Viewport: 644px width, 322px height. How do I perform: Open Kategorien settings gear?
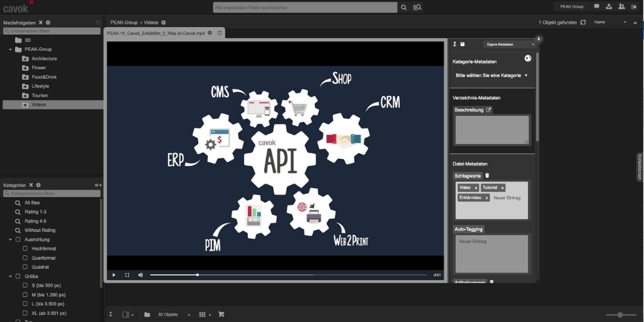click(x=38, y=185)
